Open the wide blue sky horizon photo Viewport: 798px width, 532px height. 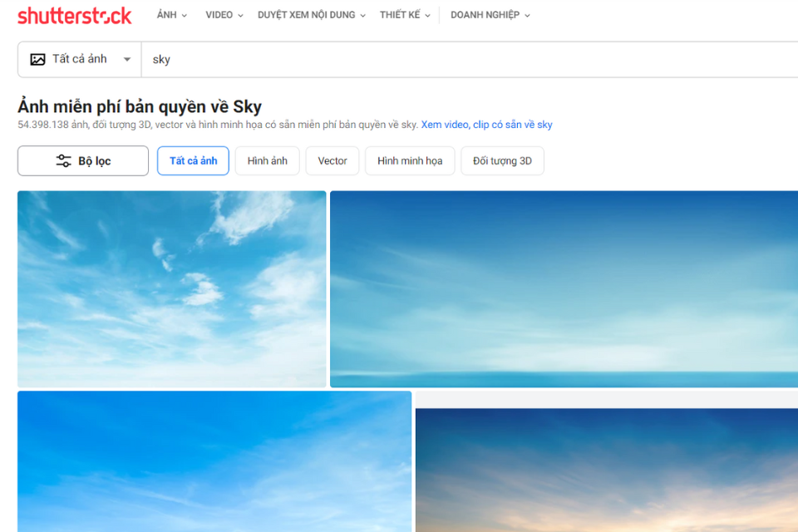pos(564,289)
